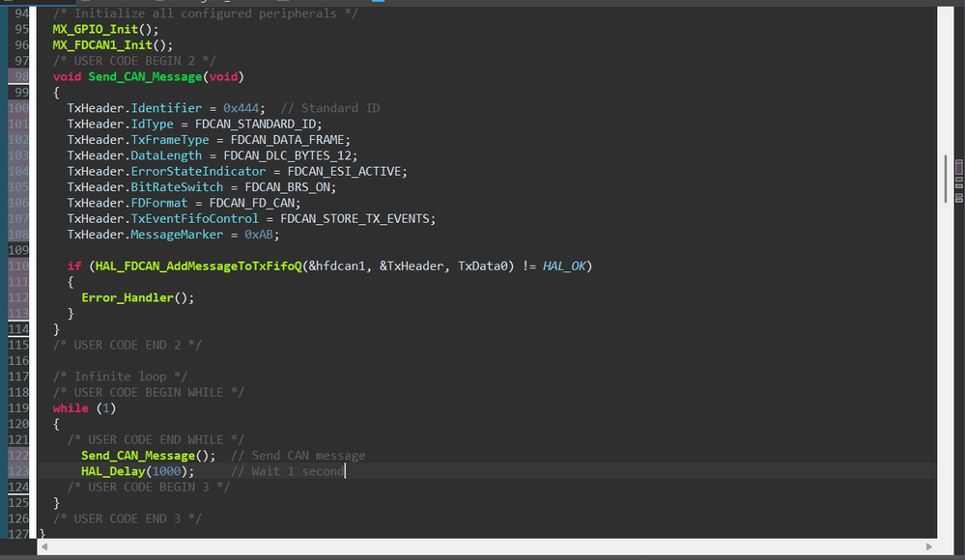Click the 0xAB hex value
Image resolution: width=965 pixels, height=560 pixels.
coord(259,235)
